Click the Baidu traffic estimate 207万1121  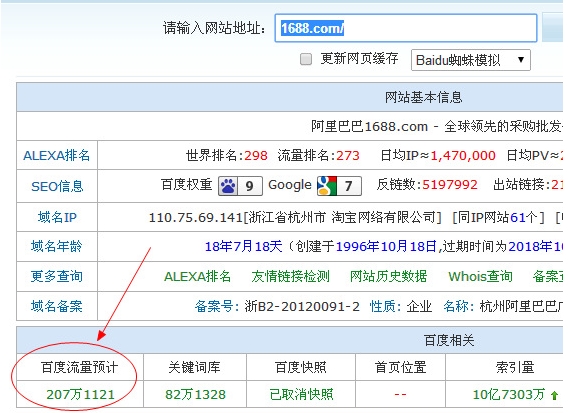[80, 394]
